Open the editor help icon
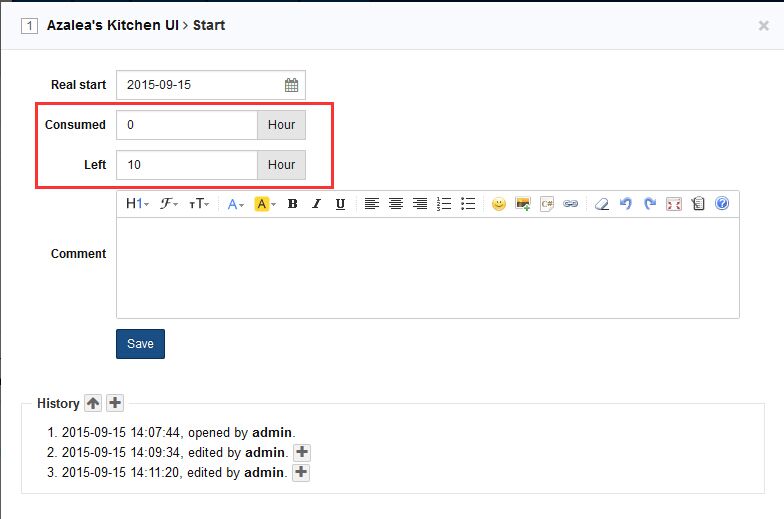 pos(722,204)
